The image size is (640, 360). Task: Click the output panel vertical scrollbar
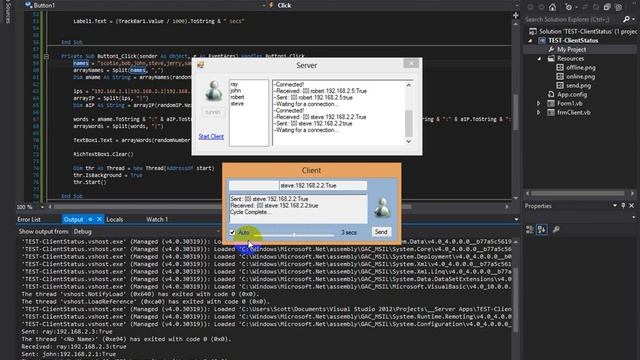[x=516, y=299]
